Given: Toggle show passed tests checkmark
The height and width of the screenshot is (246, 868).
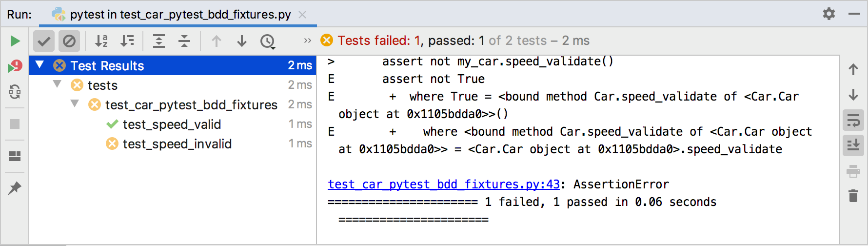Looking at the screenshot, I should [x=44, y=41].
